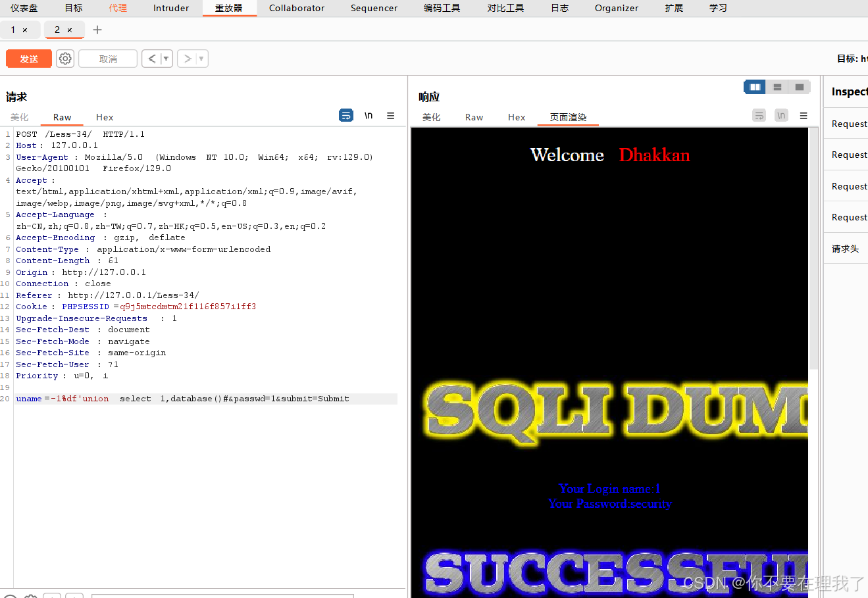Select top-bottom split layout
This screenshot has width=868, height=598.
[x=777, y=87]
